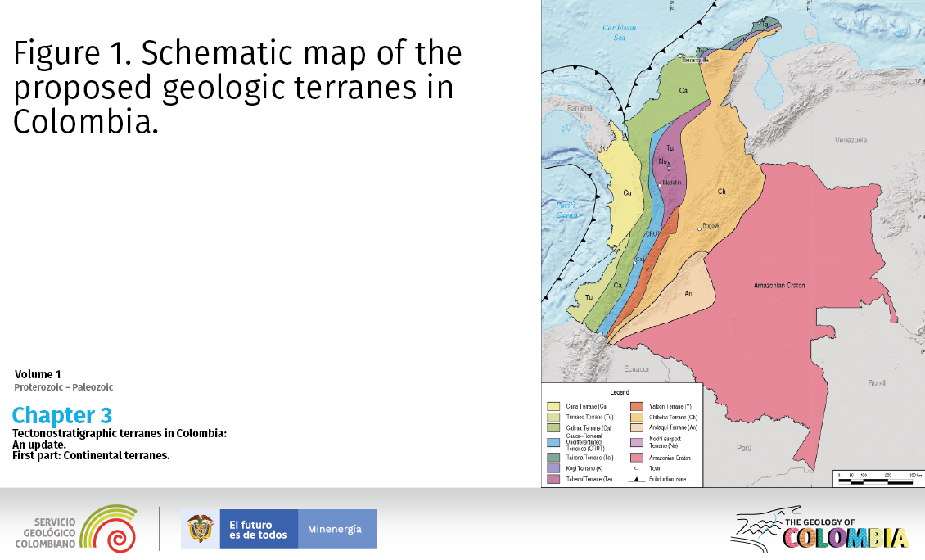Screen dimensions: 925x560
Task: Click the 'An' terrane label on map
Action: pyautogui.click(x=688, y=293)
